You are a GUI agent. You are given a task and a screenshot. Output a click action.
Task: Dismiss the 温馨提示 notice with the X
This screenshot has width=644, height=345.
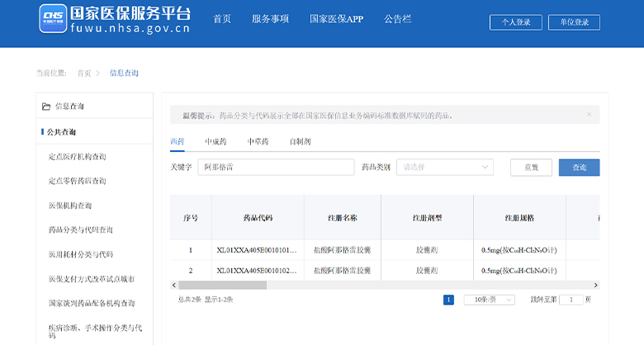tap(589, 114)
